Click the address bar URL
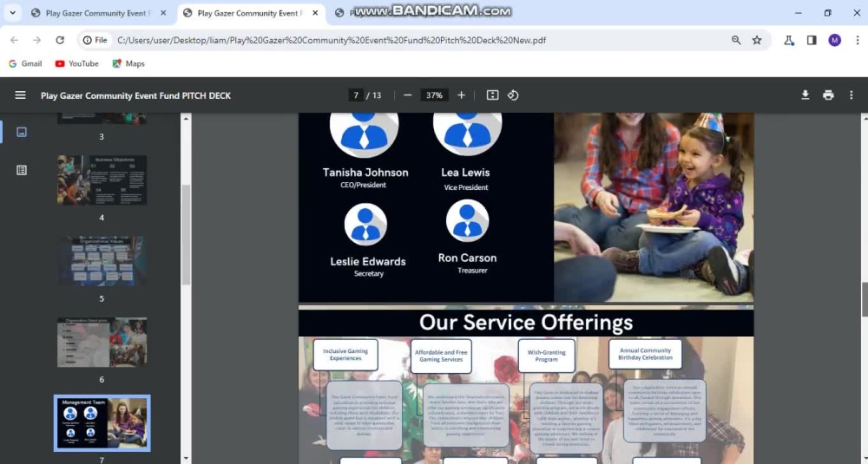This screenshot has width=868, height=464. pos(332,41)
